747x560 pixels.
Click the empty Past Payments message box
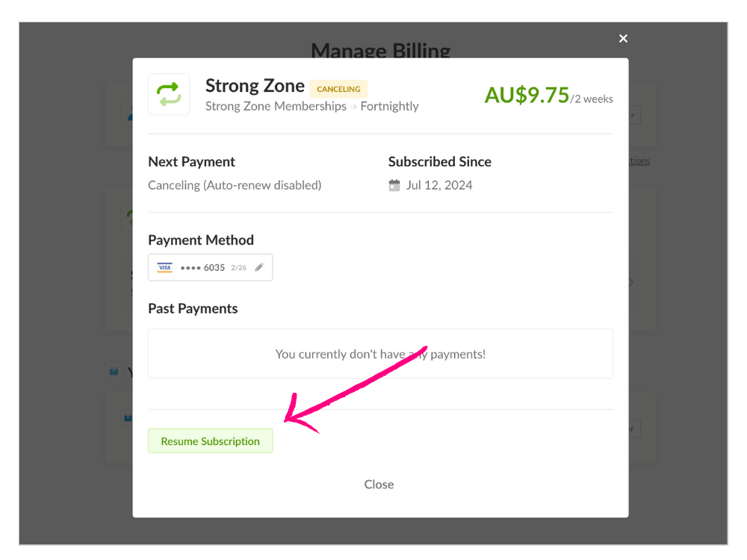[380, 354]
